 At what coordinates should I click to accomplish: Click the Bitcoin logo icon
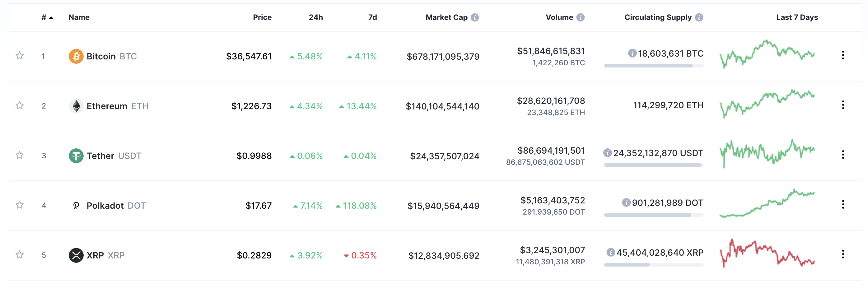coord(76,56)
